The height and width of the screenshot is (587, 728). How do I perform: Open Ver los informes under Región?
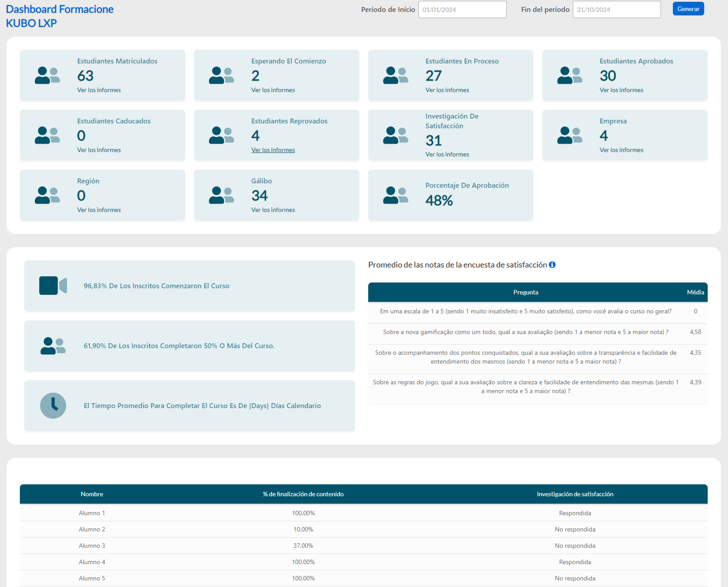click(99, 210)
